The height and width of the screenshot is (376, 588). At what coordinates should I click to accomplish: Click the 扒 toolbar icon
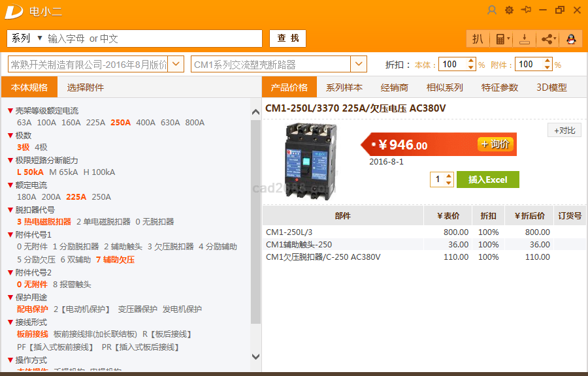[x=478, y=39]
